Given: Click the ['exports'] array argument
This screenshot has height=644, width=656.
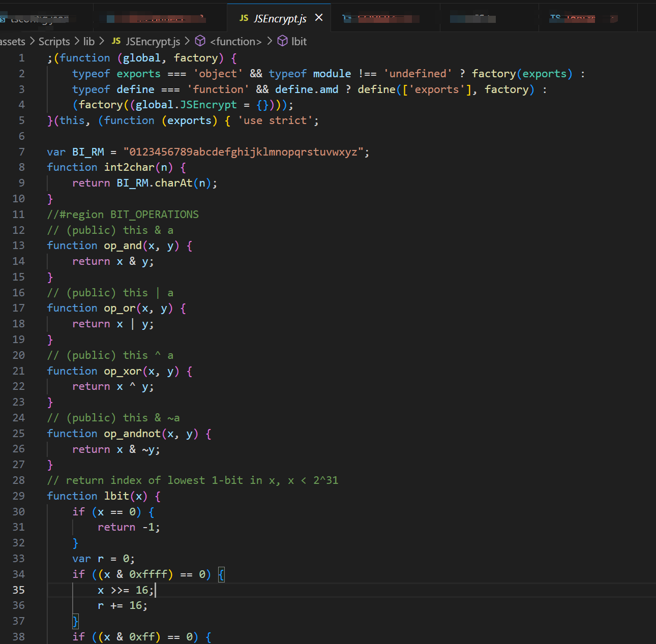Looking at the screenshot, I should [437, 89].
